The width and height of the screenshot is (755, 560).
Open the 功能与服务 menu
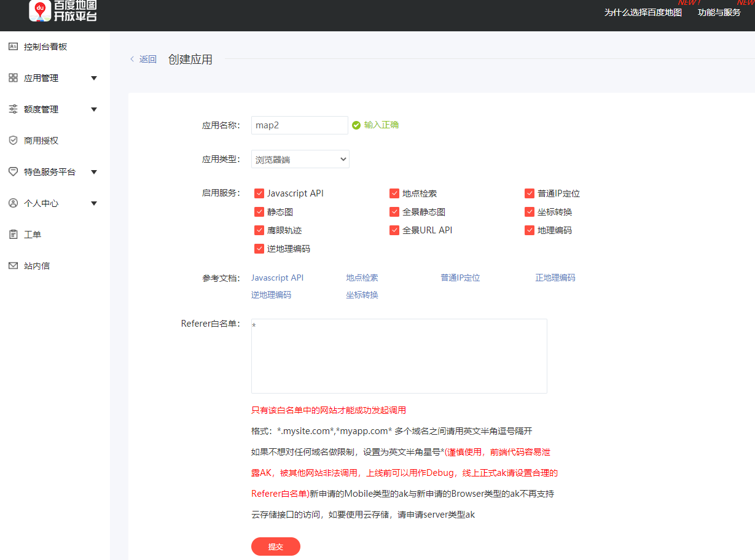718,13
